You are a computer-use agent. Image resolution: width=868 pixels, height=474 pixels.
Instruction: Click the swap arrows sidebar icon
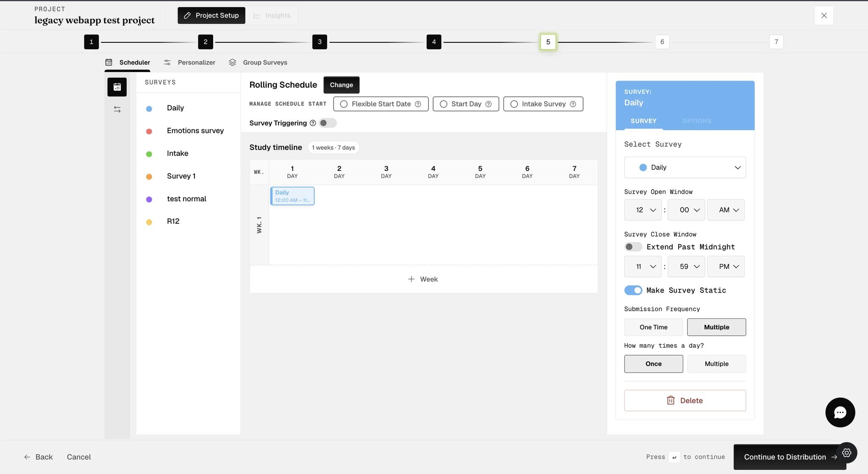click(117, 109)
